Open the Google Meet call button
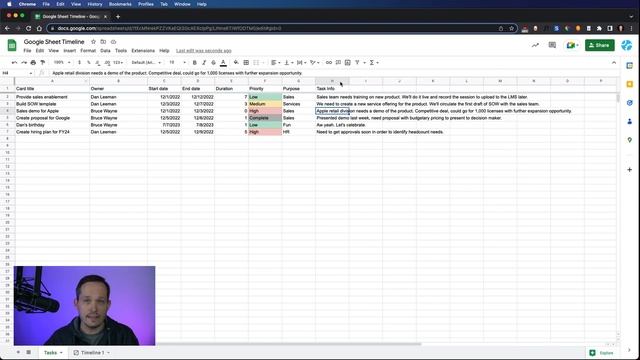 (x=572, y=45)
